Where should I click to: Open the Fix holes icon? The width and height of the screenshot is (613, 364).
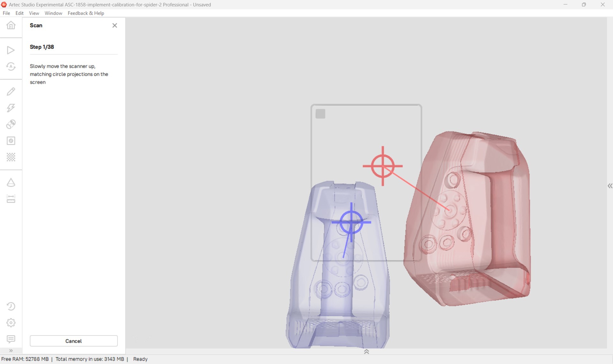pos(11,141)
